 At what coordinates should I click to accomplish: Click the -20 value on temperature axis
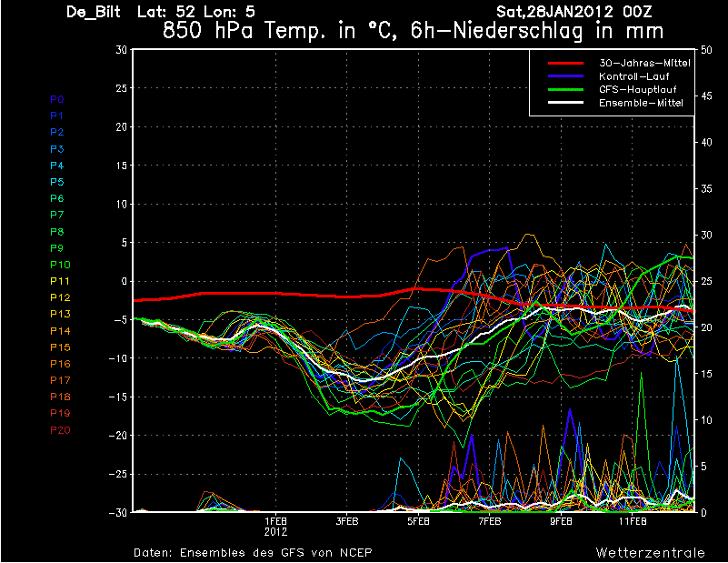click(x=118, y=436)
